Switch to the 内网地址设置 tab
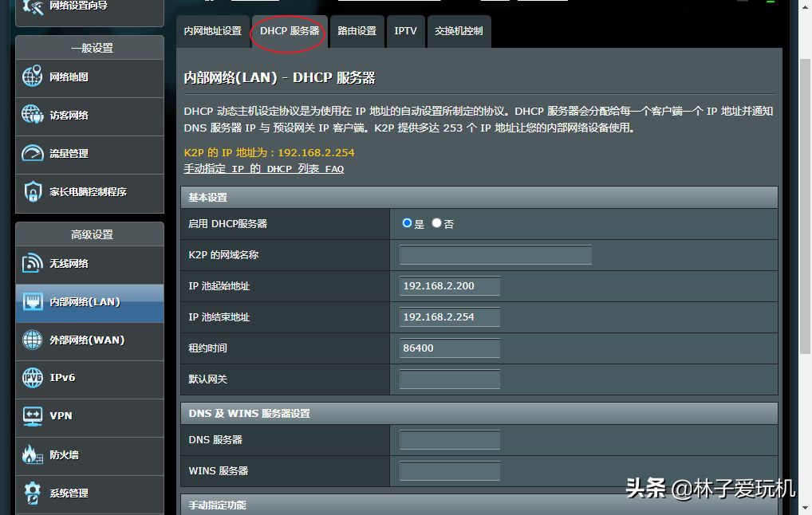 (212, 31)
